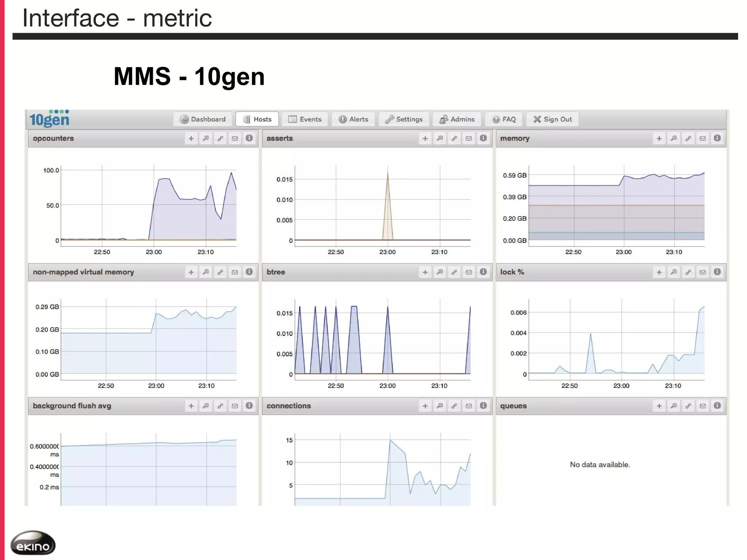Open the Admins tab
The width and height of the screenshot is (747, 560).
point(457,119)
